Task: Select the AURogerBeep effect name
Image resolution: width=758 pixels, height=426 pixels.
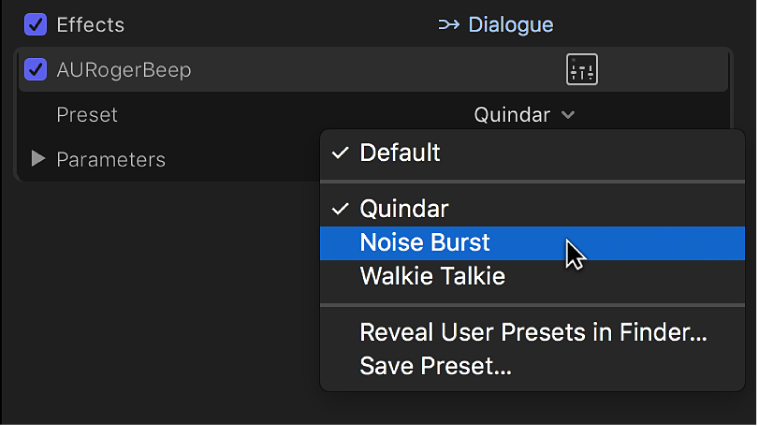Action: pyautogui.click(x=124, y=70)
